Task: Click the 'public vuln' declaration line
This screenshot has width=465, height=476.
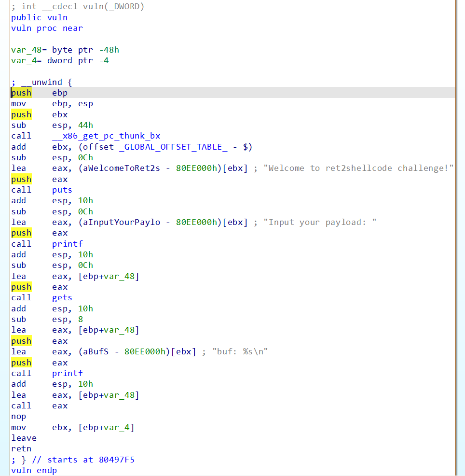Action: [39, 17]
